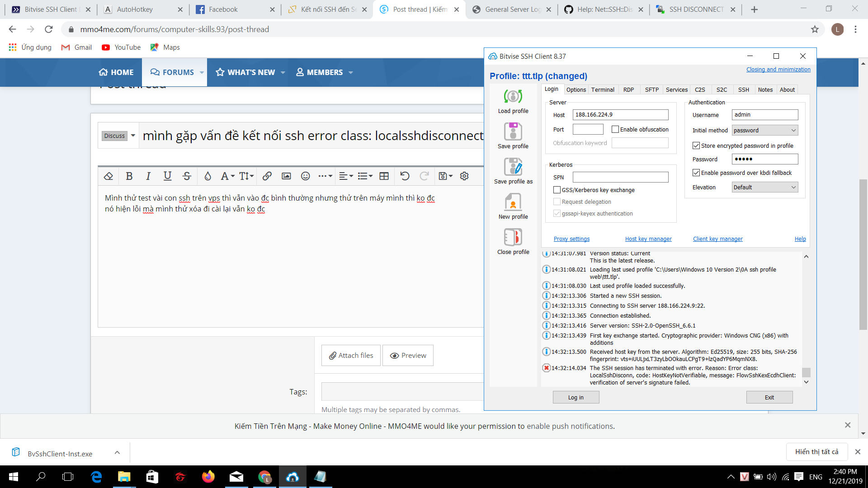Open the Elevation Default dropdown

(765, 187)
